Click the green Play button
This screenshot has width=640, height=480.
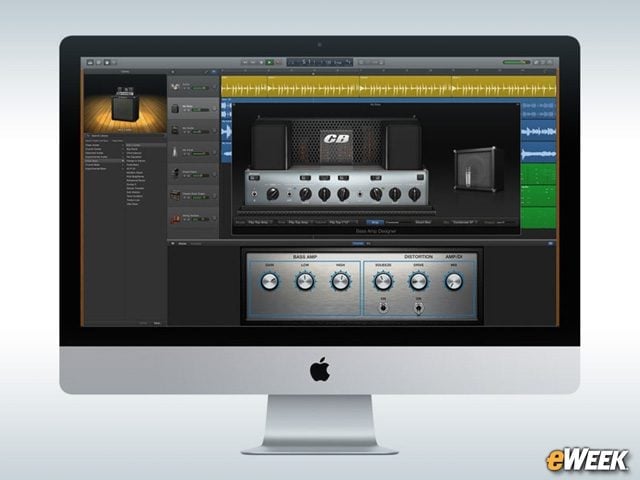269,62
